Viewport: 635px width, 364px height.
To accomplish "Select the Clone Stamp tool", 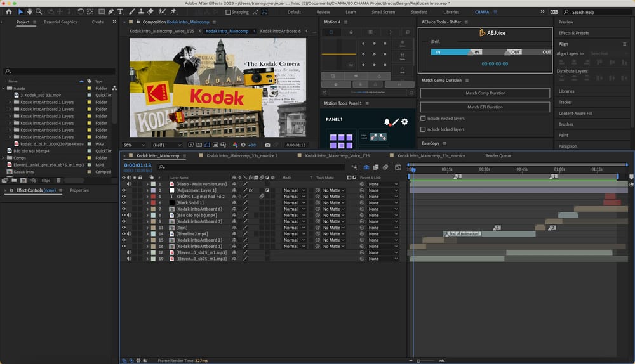I will pyautogui.click(x=142, y=11).
